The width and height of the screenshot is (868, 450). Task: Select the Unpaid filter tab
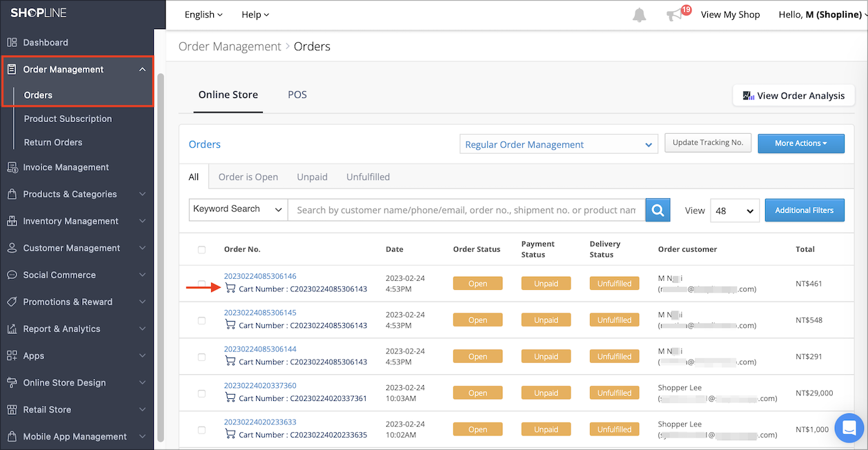coord(312,177)
